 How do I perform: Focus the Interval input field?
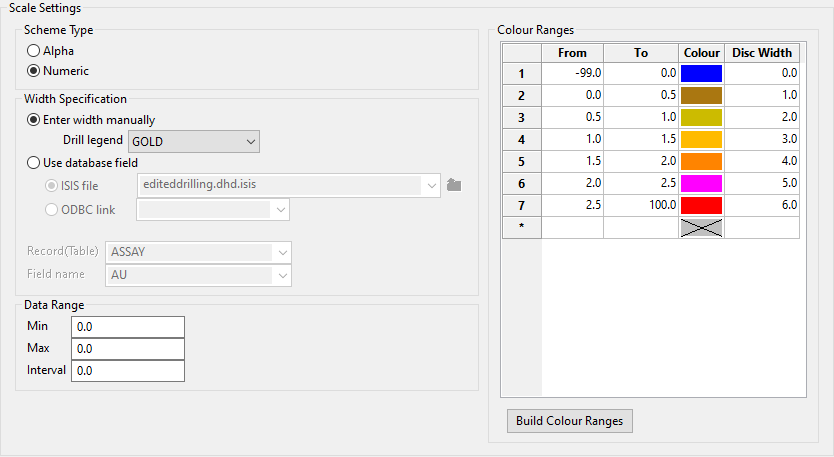coord(128,371)
